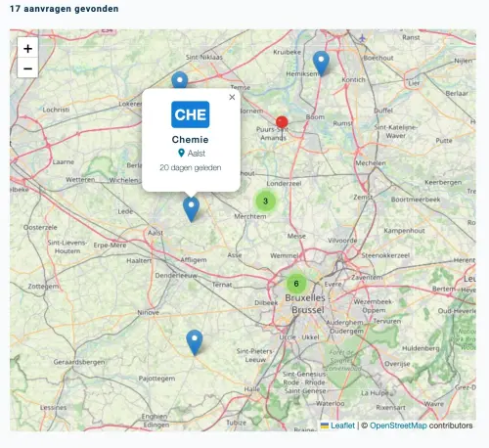Open the green cluster with 3
This screenshot has height=448, width=489.
point(265,201)
